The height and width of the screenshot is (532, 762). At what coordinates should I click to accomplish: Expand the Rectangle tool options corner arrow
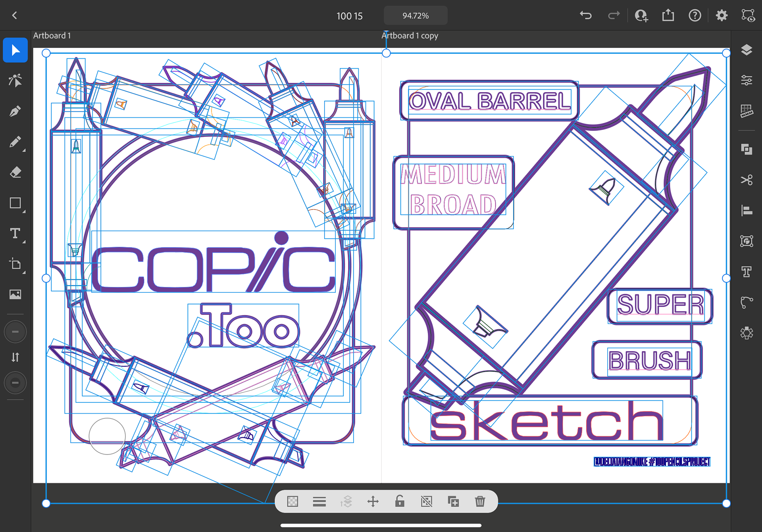[x=24, y=211]
